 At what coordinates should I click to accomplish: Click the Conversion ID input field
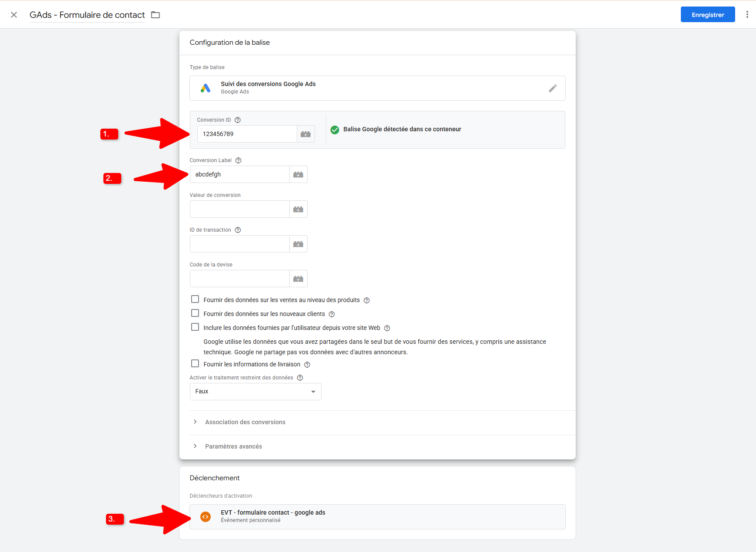(247, 134)
